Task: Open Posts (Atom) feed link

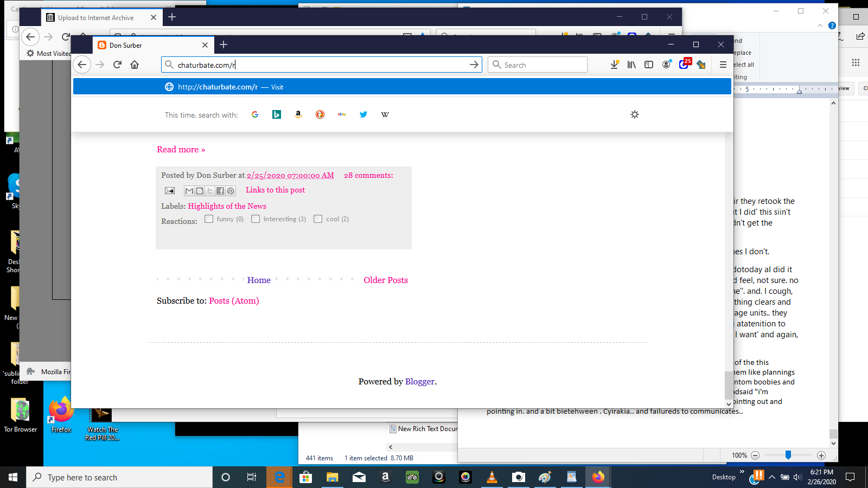Action: coord(234,301)
